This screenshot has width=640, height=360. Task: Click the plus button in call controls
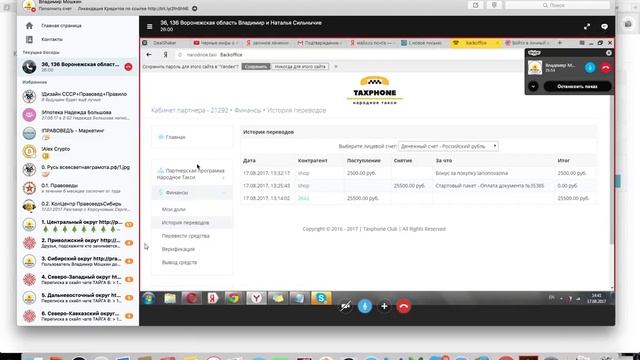point(384,306)
